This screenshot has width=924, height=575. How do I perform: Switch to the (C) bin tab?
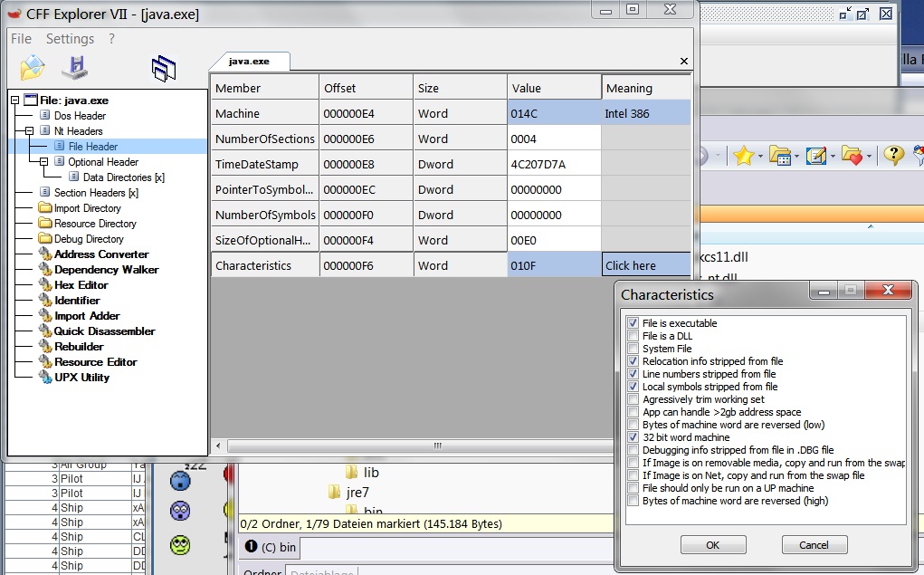pyautogui.click(x=271, y=547)
